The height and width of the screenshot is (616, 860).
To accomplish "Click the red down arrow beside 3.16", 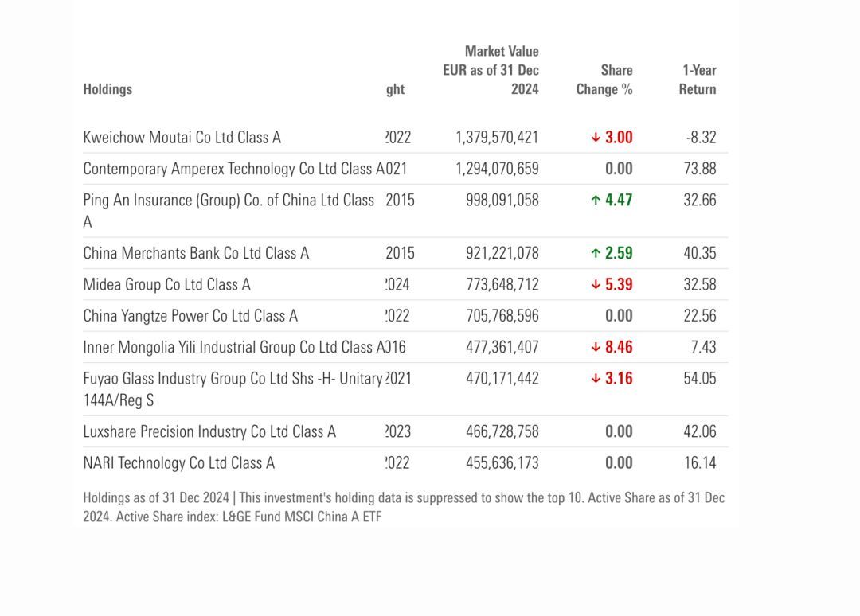I will [x=596, y=379].
